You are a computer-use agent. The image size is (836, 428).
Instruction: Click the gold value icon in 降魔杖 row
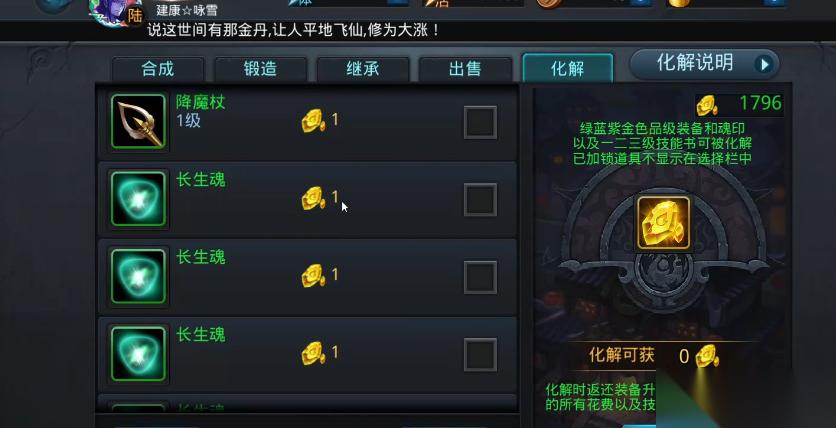(x=314, y=121)
